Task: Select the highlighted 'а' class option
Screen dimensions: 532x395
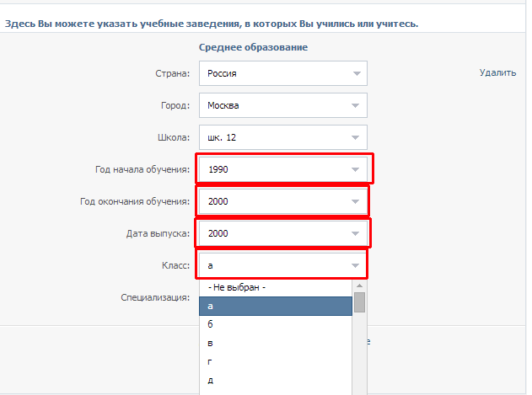Action: pyautogui.click(x=276, y=307)
